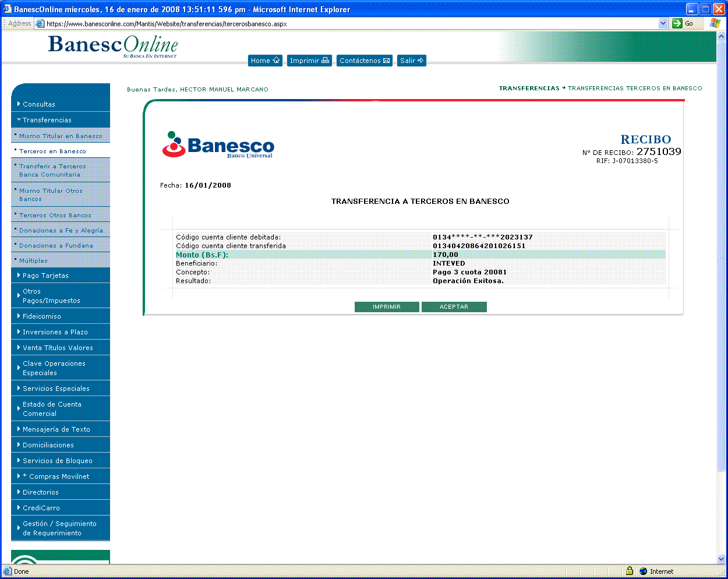Click the concept text Pago 3 cuota 20081

pos(470,272)
